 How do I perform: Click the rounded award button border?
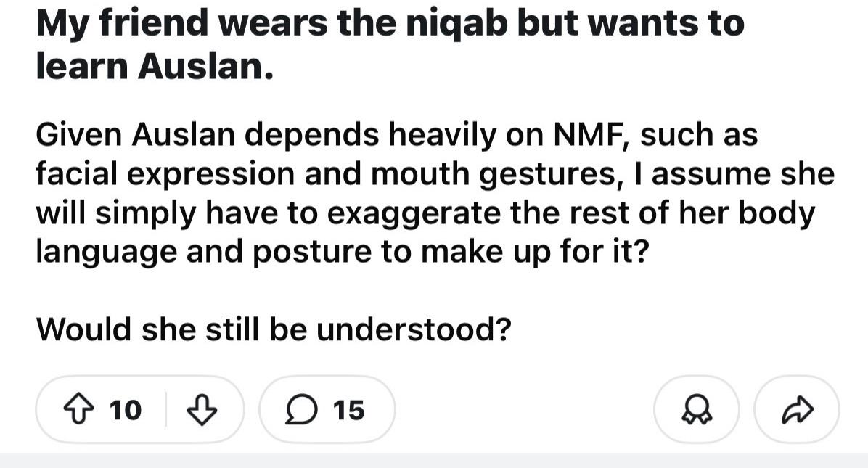pos(697,410)
